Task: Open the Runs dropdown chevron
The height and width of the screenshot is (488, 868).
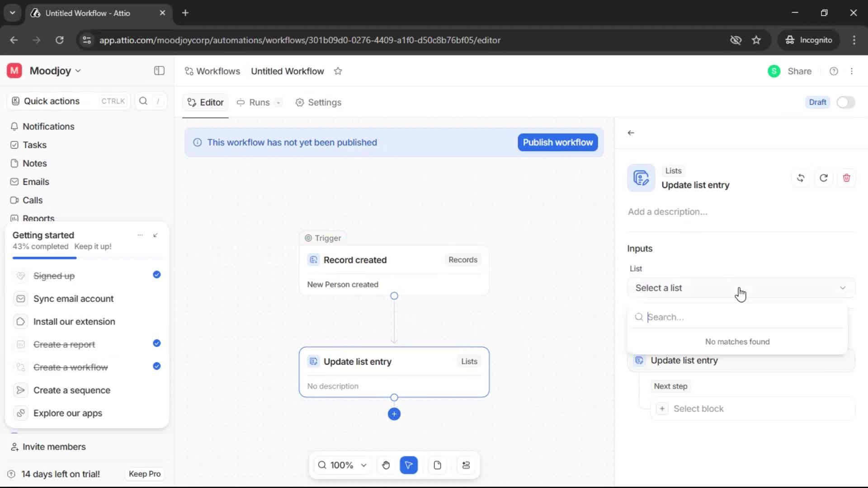Action: click(x=278, y=103)
